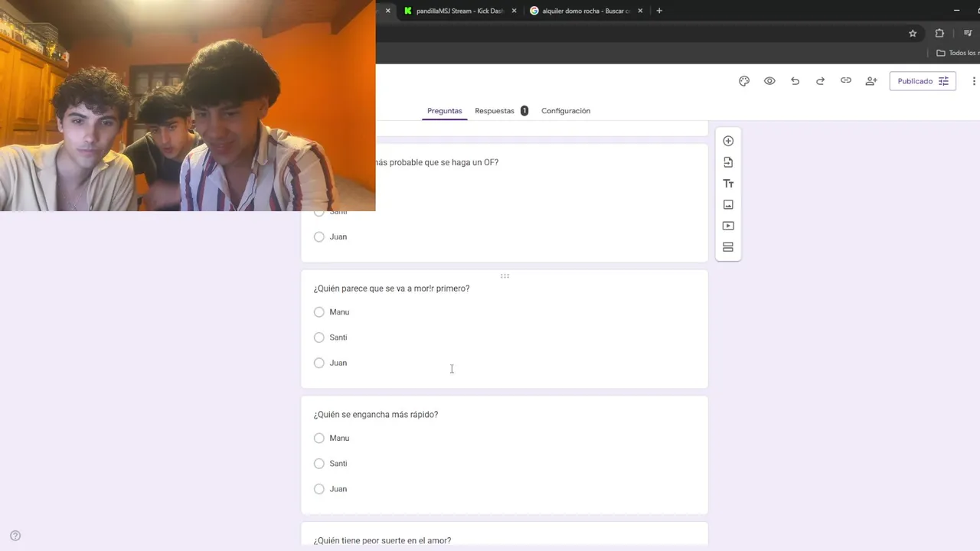The height and width of the screenshot is (551, 980).
Task: Insert image from side toolbar
Action: pyautogui.click(x=728, y=204)
